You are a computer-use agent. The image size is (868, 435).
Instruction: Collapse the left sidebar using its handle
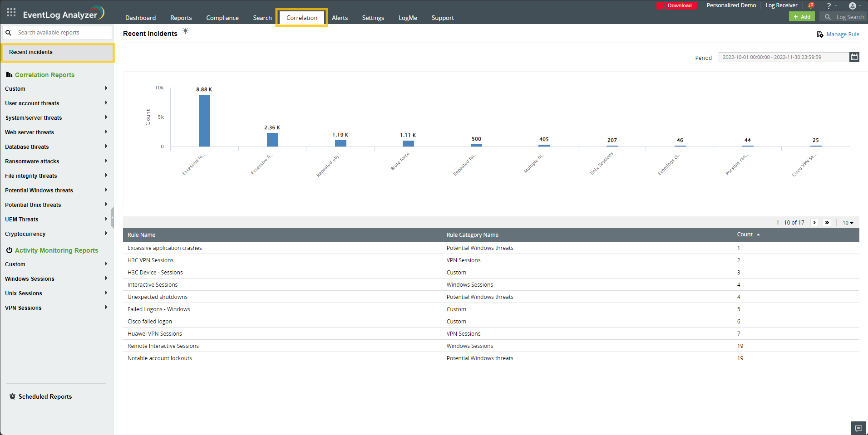tap(112, 218)
